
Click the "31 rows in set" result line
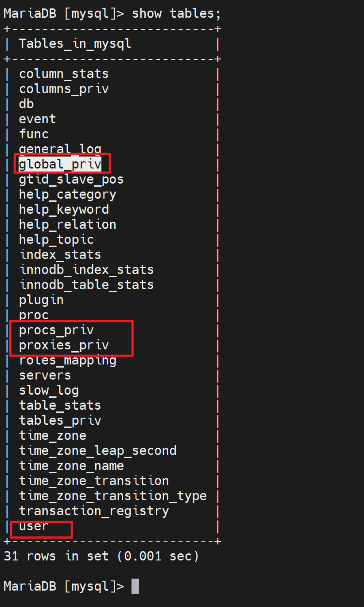click(101, 556)
